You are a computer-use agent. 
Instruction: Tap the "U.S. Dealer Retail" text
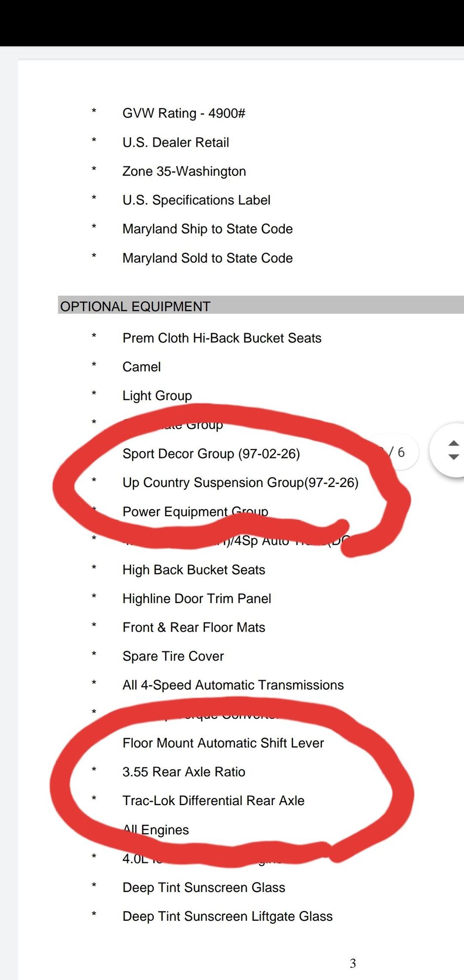click(x=176, y=142)
